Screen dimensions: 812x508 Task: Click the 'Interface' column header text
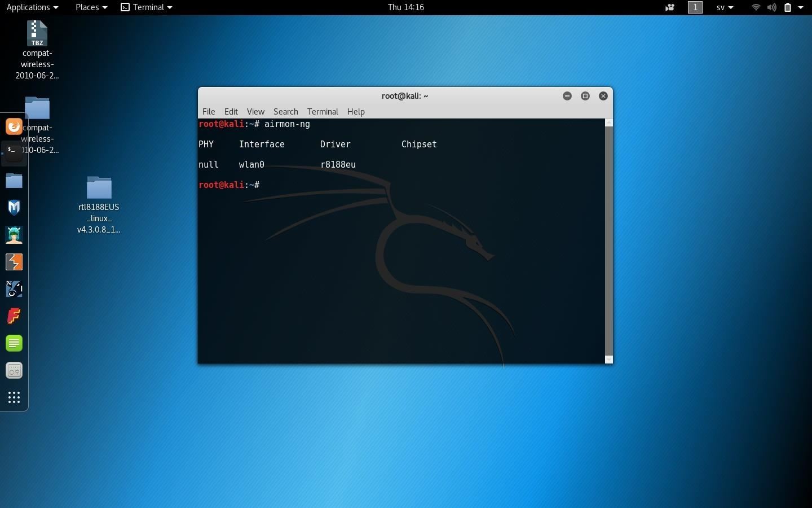pyautogui.click(x=262, y=144)
